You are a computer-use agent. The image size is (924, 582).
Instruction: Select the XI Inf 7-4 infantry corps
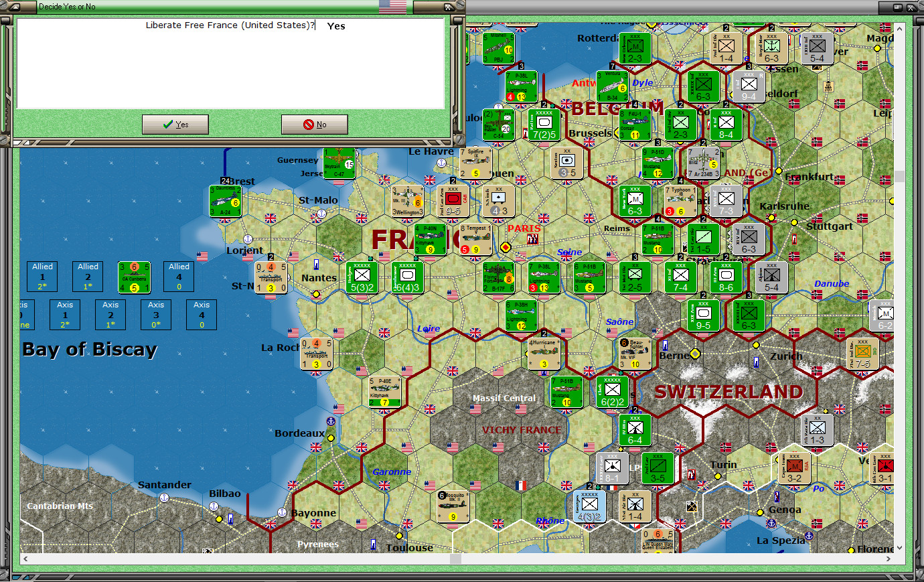[x=680, y=277]
